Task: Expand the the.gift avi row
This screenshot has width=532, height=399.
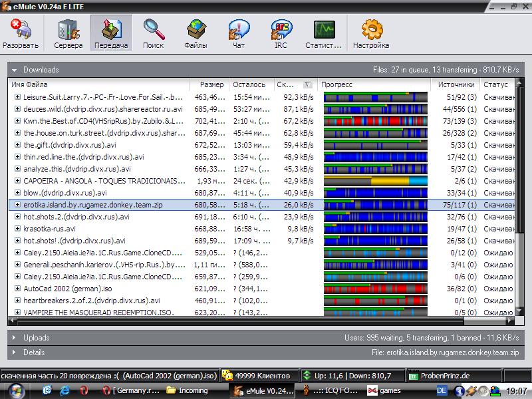Action: pos(17,145)
